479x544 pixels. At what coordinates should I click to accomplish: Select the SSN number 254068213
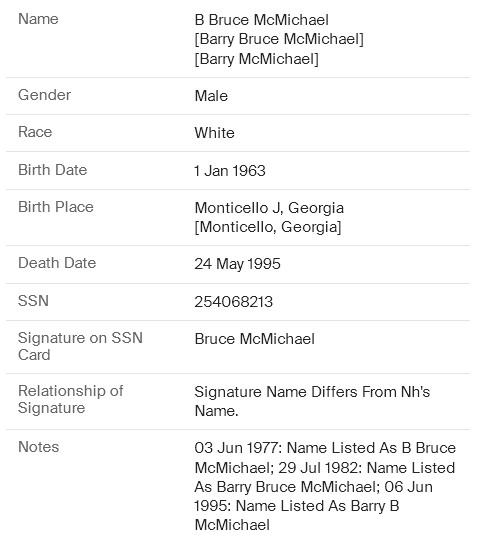(233, 302)
